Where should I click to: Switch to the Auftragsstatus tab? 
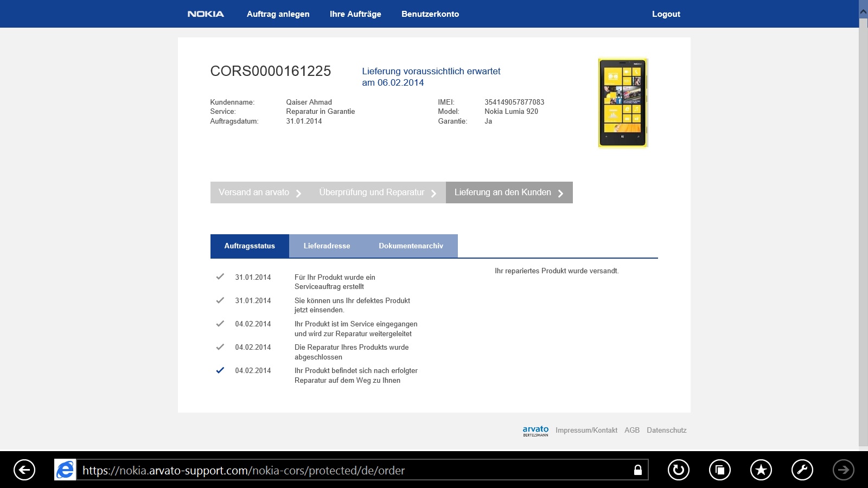(250, 246)
